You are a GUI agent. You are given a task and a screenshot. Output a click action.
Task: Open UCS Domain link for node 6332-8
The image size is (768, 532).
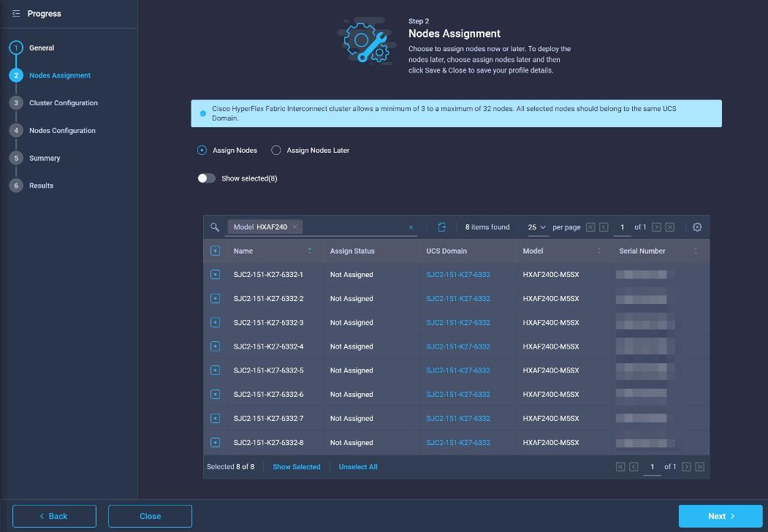(x=458, y=443)
